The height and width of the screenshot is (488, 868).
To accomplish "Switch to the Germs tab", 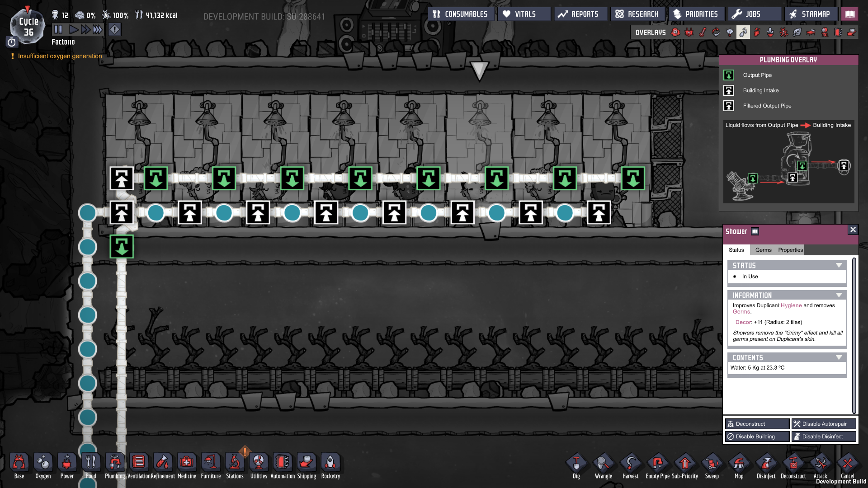I will tap(763, 250).
